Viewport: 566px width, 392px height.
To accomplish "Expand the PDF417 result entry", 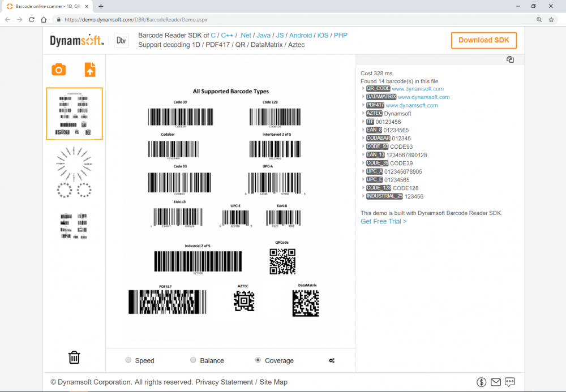I will coord(363,105).
